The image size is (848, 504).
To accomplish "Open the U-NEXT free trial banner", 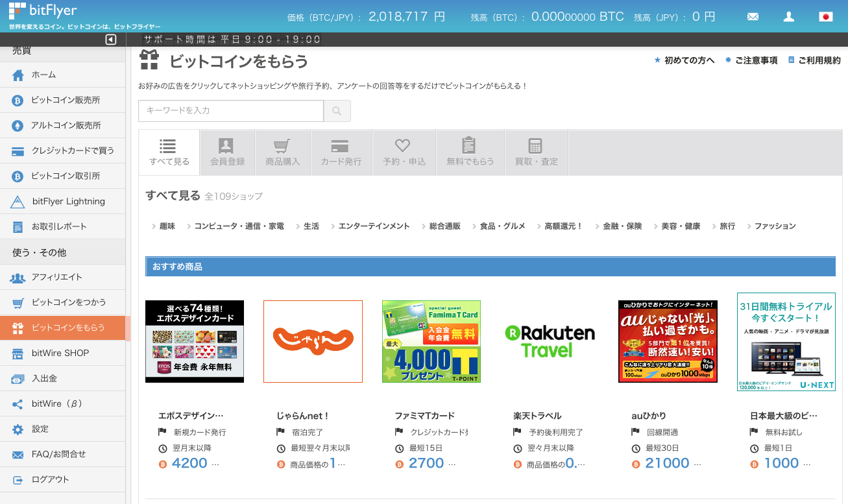I will (x=786, y=342).
